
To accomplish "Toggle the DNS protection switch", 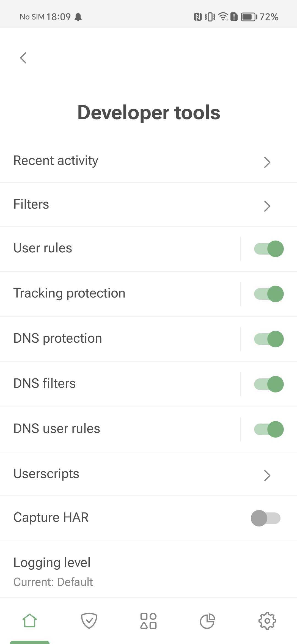I will tap(268, 339).
